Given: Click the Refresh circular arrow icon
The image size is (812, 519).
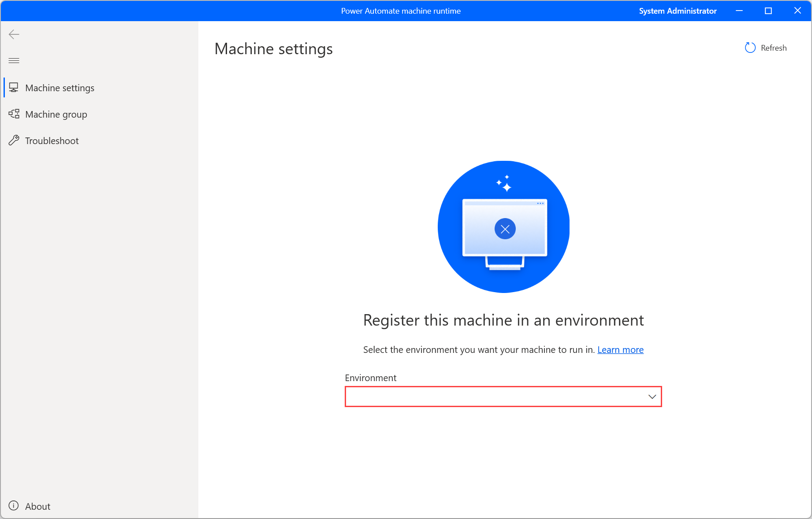Looking at the screenshot, I should click(750, 48).
